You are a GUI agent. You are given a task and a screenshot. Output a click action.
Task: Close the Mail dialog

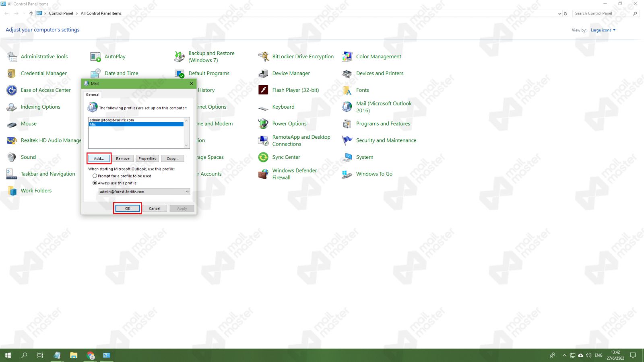(x=192, y=84)
